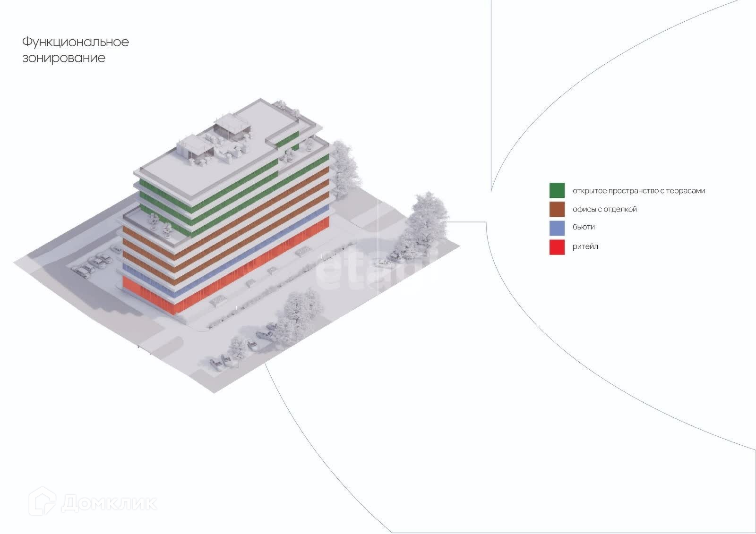Click the red retail legend swatch
The image size is (756, 534).
tap(557, 247)
